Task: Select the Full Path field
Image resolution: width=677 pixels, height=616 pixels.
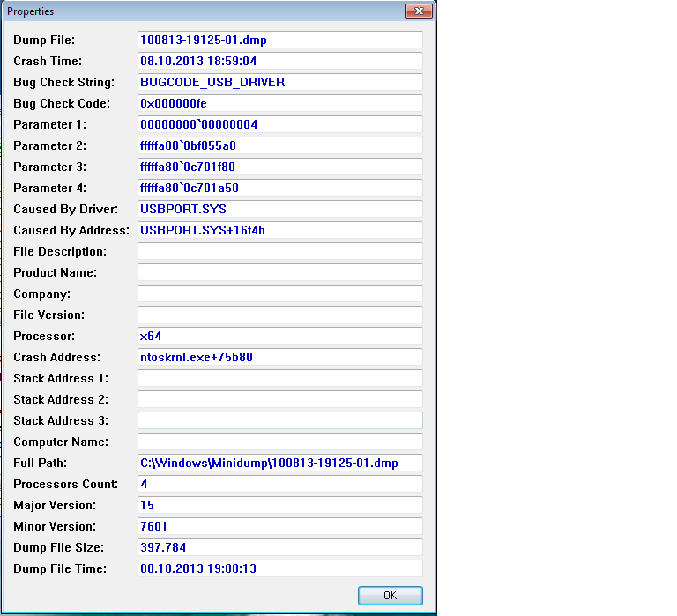Action: click(x=280, y=463)
